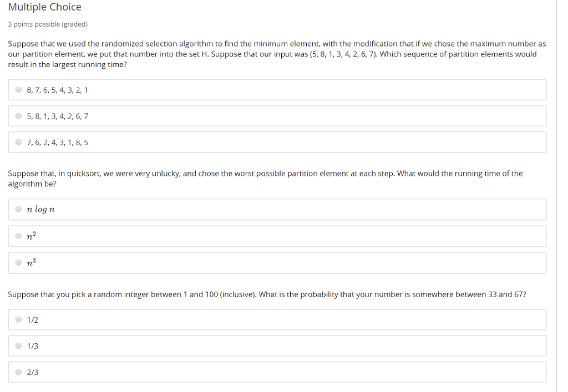
Task: Select the radio button for 8, 7, 6, 5, 4, 3, 2, 1
Action: pos(19,90)
